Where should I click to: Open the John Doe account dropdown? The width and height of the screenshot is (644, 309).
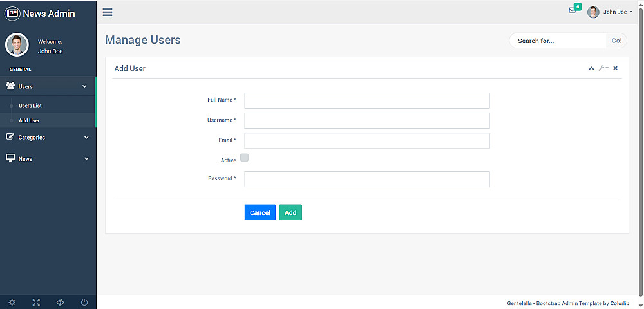pyautogui.click(x=610, y=12)
